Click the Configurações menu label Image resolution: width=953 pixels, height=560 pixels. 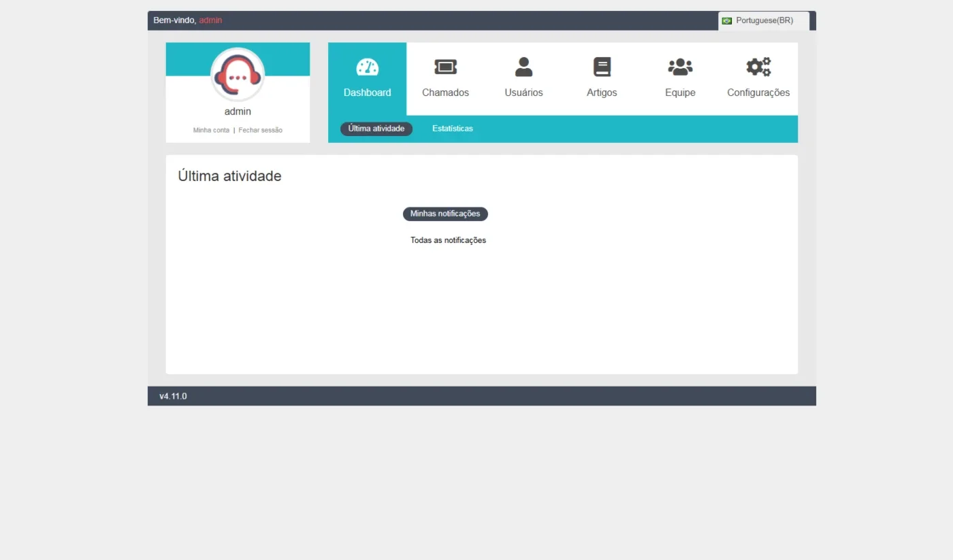pos(759,93)
